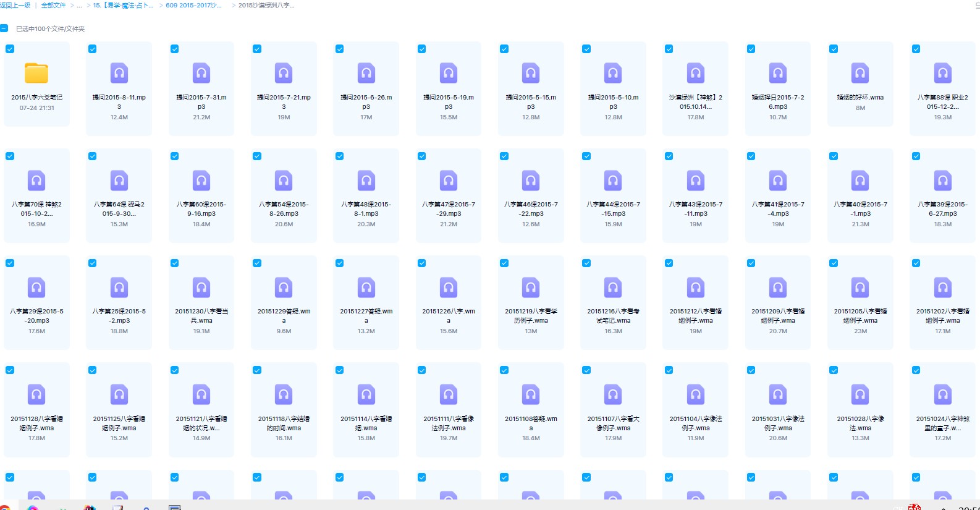The width and height of the screenshot is (980, 510).
Task: Deselect checkbox of 八字第29课2015-5-20.mp3
Action: 10,263
